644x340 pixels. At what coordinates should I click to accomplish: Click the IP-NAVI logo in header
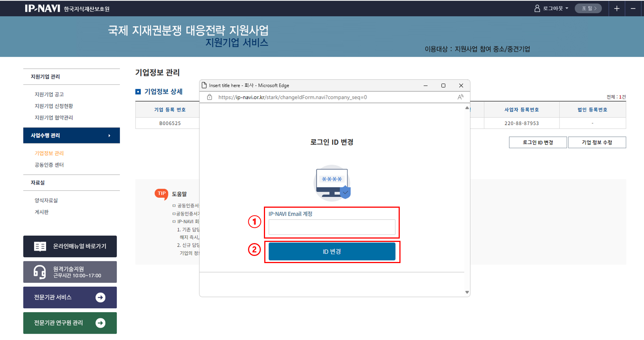click(42, 8)
